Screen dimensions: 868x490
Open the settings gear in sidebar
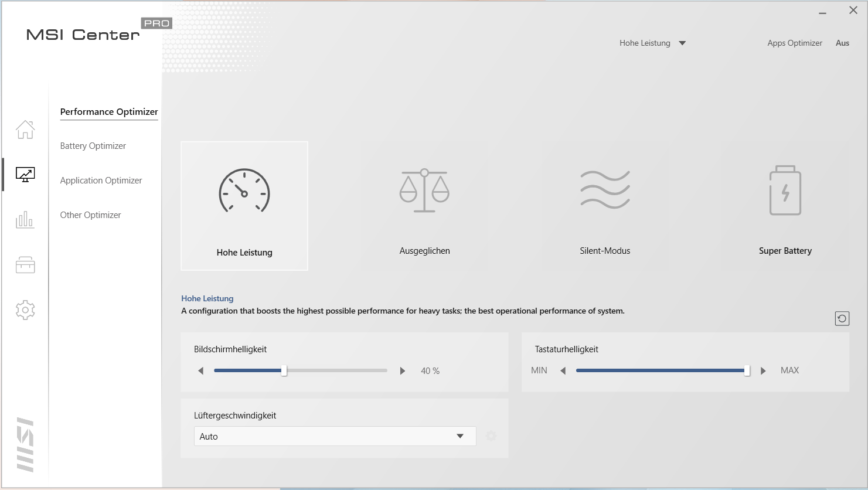25,310
